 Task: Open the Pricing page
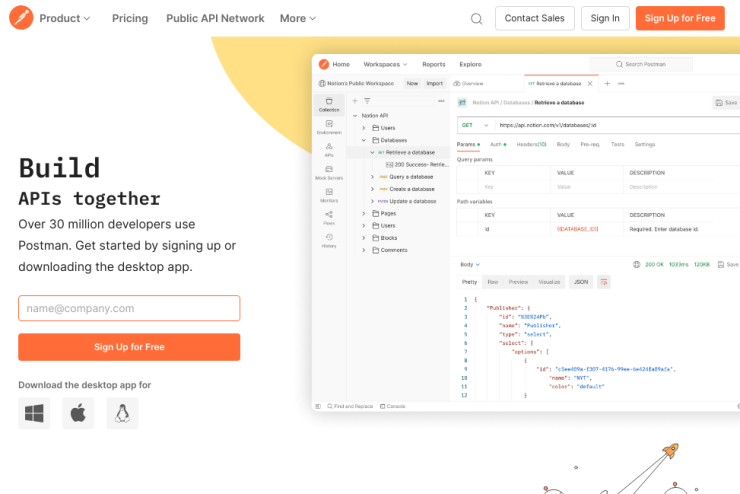click(130, 18)
